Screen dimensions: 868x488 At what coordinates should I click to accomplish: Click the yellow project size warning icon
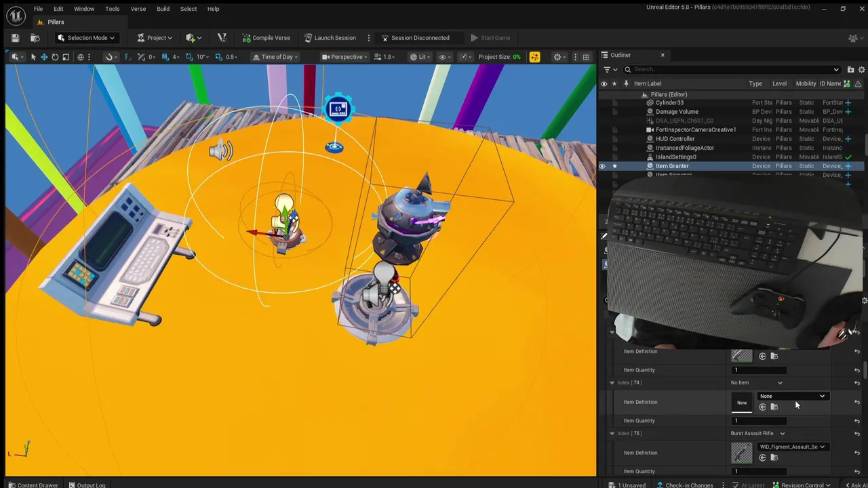(x=534, y=57)
